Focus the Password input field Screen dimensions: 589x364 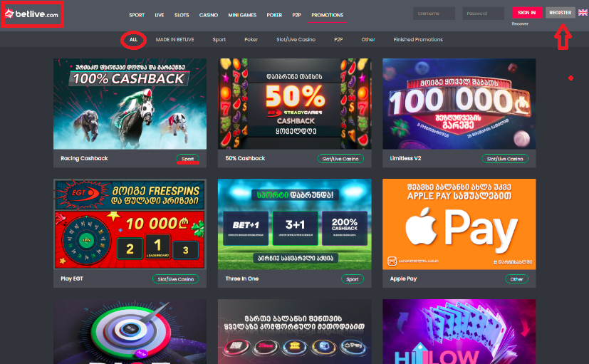483,14
